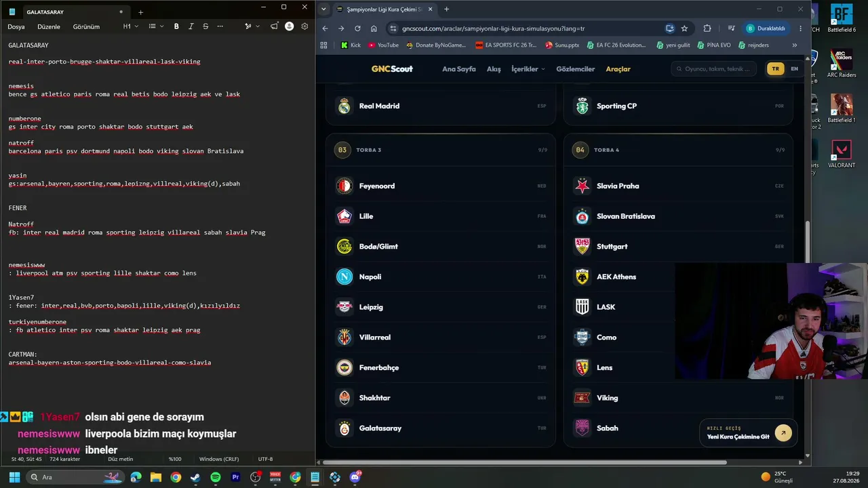Show more bookmarks with the chevron
The image size is (868, 488).
pos(794,45)
